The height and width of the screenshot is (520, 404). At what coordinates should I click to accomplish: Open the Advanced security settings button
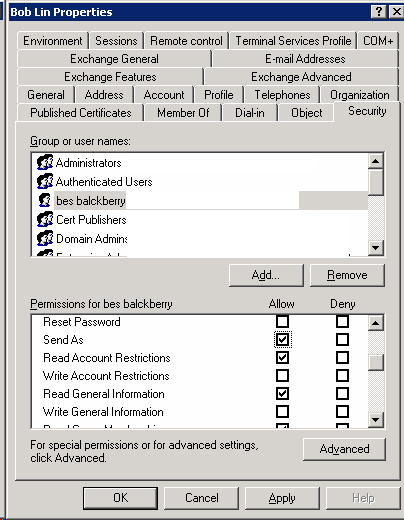tap(344, 449)
